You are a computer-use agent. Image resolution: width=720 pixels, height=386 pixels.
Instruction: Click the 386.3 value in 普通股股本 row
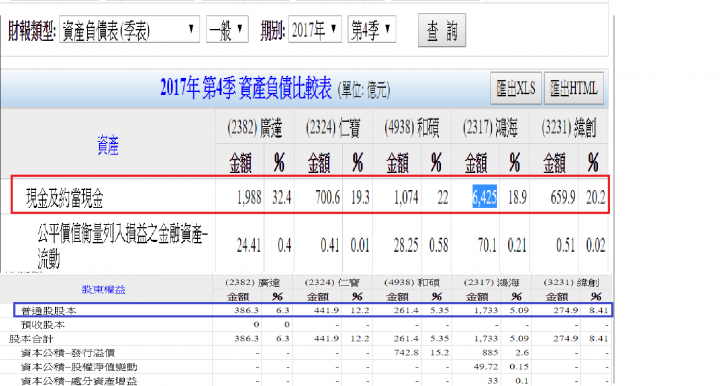[247, 310]
